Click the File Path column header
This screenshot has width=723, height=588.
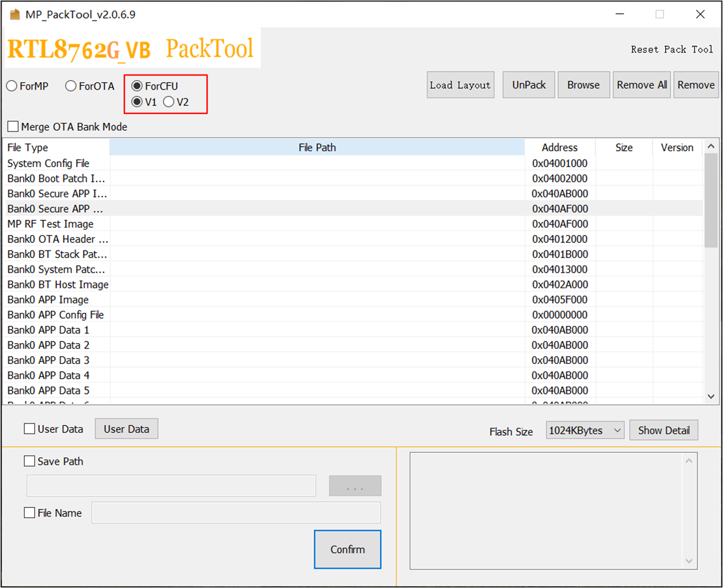click(317, 148)
